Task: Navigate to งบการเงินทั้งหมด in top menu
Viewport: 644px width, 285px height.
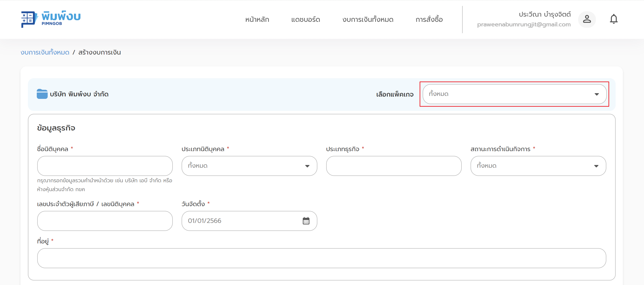Action: pyautogui.click(x=368, y=20)
